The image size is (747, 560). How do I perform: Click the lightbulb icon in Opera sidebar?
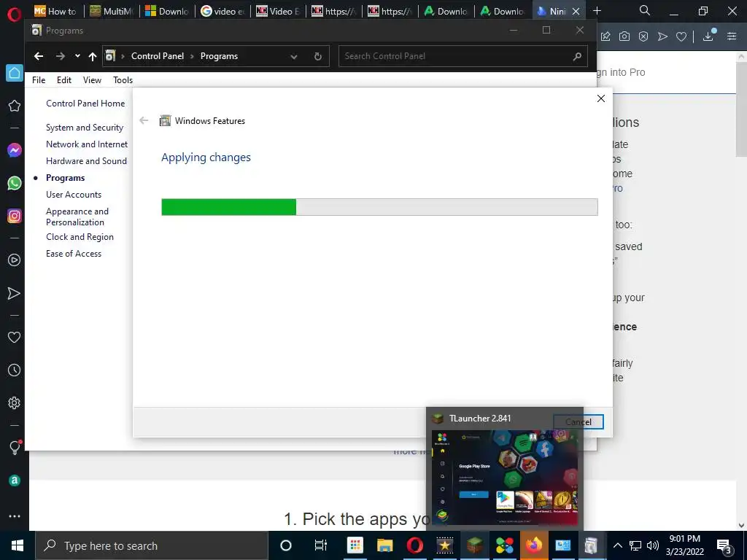pos(15,447)
